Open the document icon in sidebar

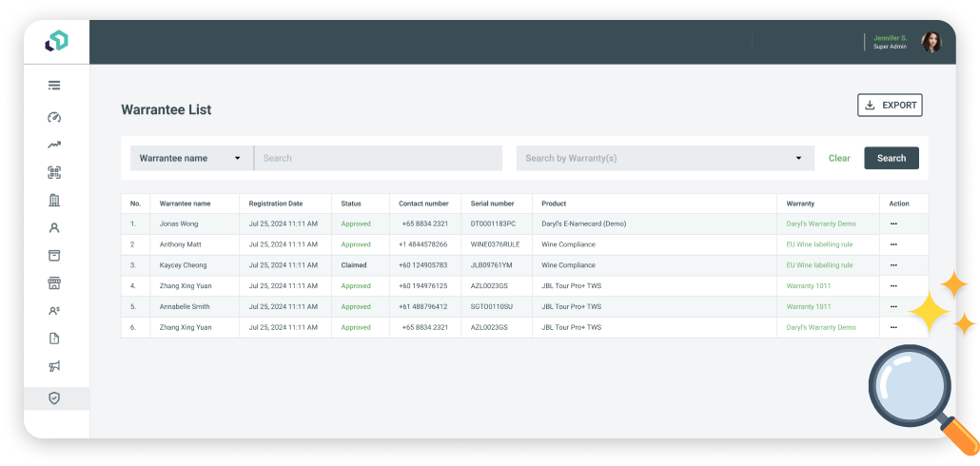coord(54,339)
